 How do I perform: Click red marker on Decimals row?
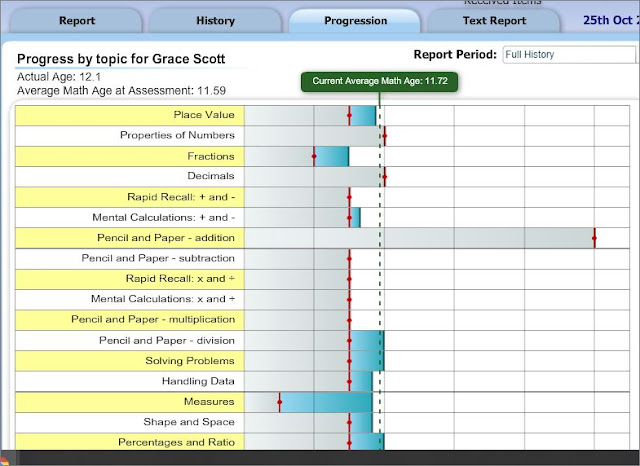pyautogui.click(x=384, y=177)
